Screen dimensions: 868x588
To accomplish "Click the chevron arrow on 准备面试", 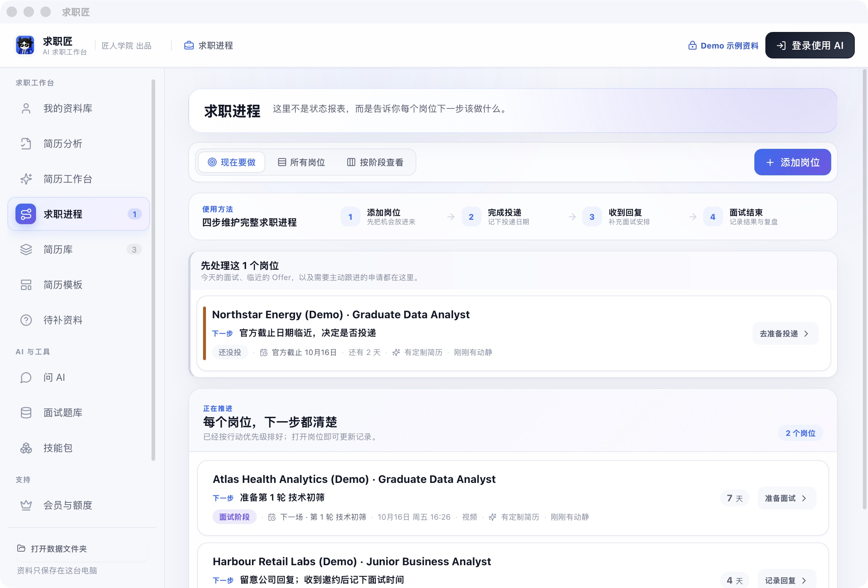I will [x=804, y=498].
